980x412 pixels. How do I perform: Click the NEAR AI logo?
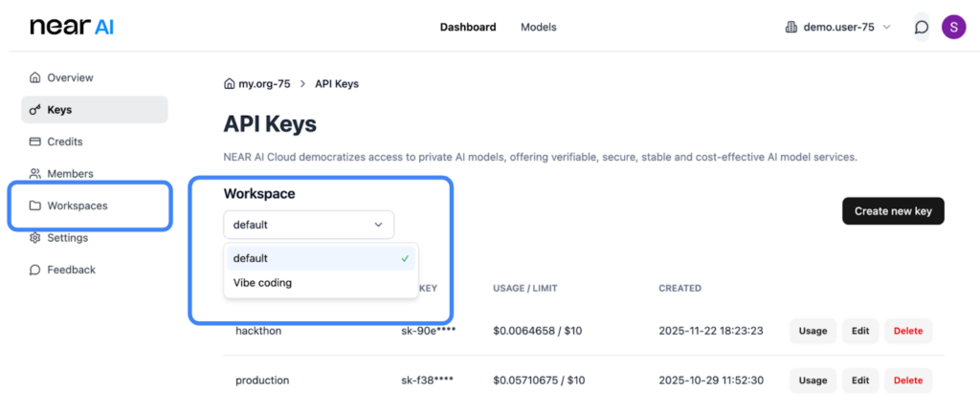pos(72,27)
